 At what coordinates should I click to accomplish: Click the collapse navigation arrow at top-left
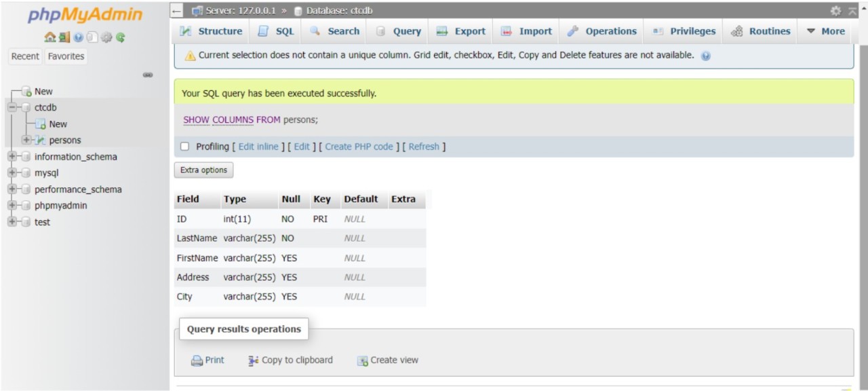177,11
